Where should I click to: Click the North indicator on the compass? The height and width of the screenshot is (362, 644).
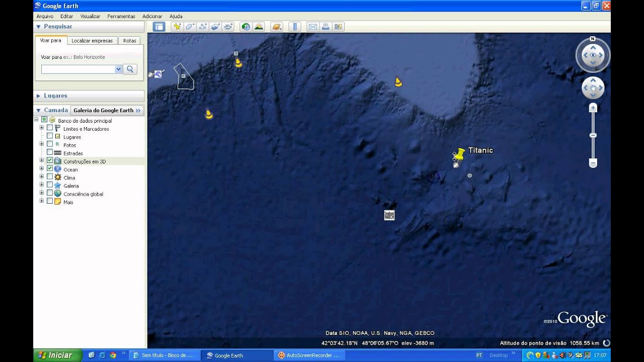593,39
